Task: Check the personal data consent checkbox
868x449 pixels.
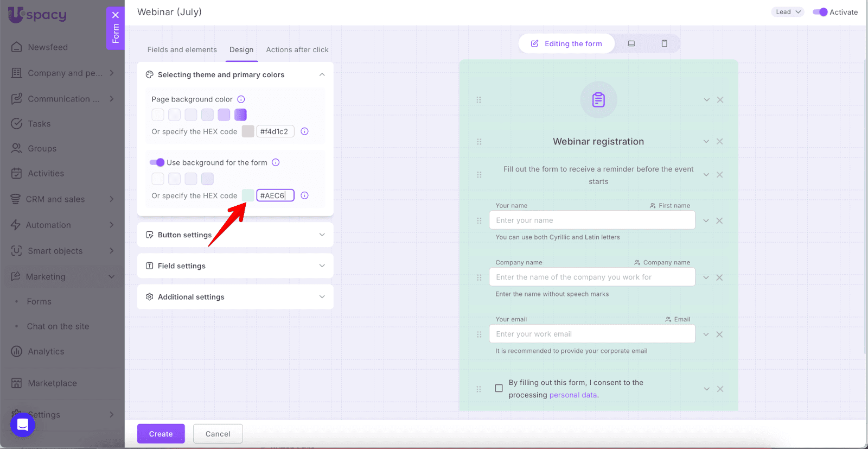Action: coord(499,388)
